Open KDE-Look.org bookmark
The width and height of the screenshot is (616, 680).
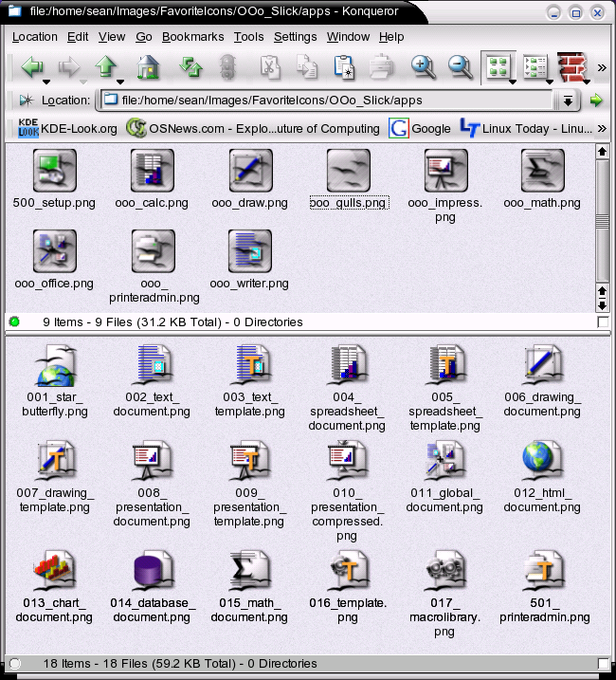pos(67,128)
